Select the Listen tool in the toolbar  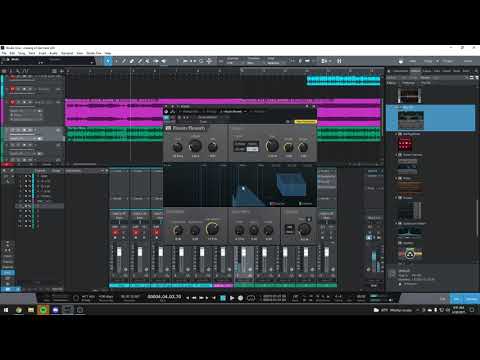coord(164,61)
